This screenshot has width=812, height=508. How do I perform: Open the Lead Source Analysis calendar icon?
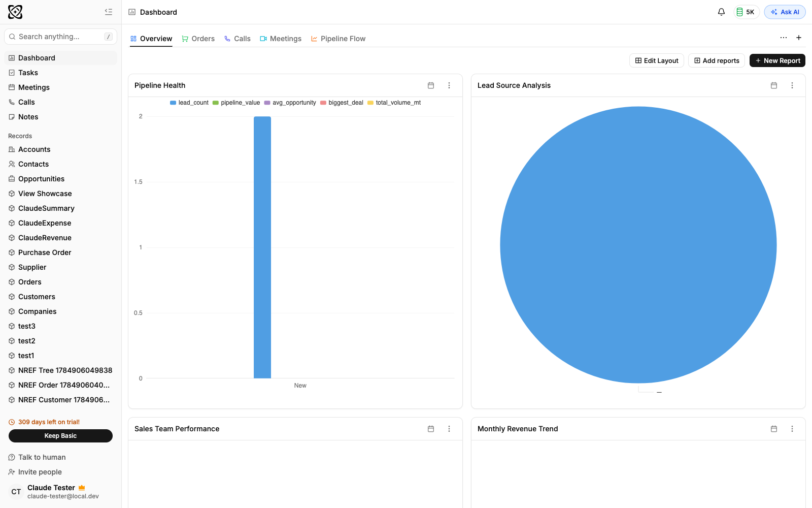point(774,85)
